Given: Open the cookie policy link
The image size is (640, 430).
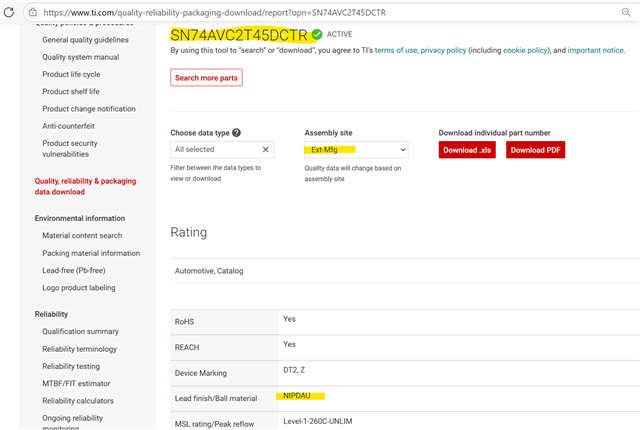Looking at the screenshot, I should coord(525,50).
